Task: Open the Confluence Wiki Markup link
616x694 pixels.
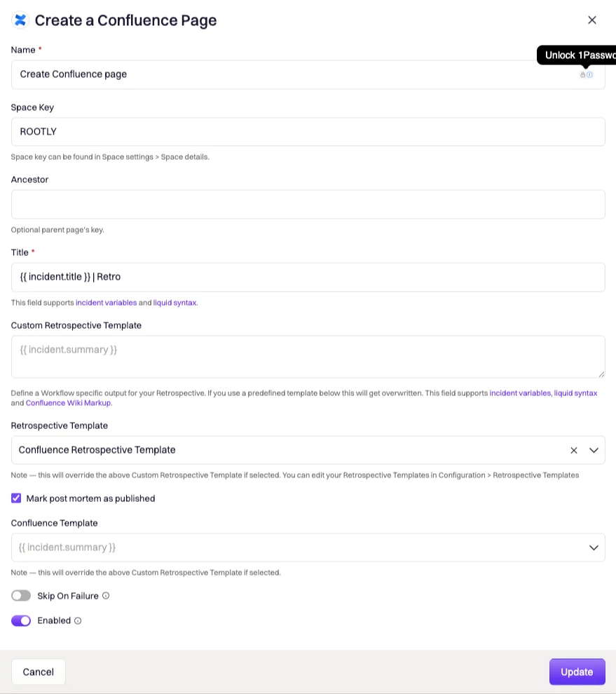Action: 68,403
